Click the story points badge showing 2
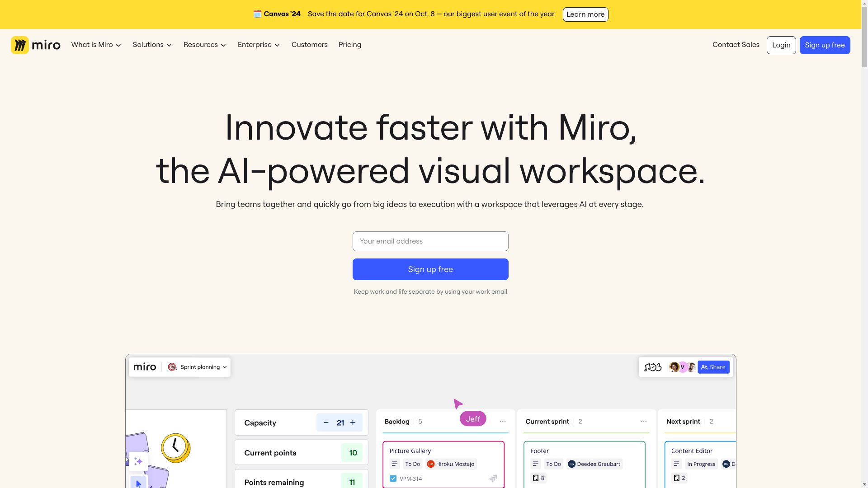Screen dimensions: 868x488 click(679, 478)
